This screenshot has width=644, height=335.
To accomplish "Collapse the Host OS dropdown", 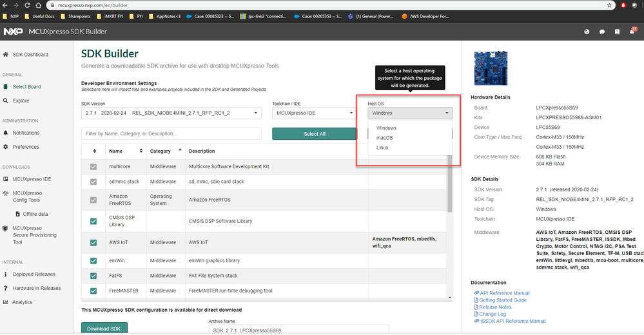I will [x=410, y=113].
